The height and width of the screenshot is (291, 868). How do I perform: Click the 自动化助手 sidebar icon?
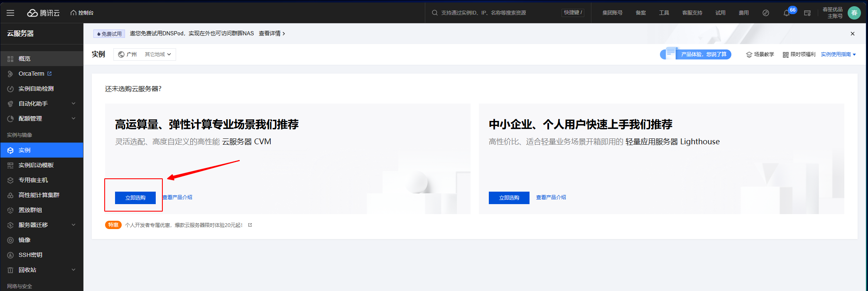pos(10,104)
